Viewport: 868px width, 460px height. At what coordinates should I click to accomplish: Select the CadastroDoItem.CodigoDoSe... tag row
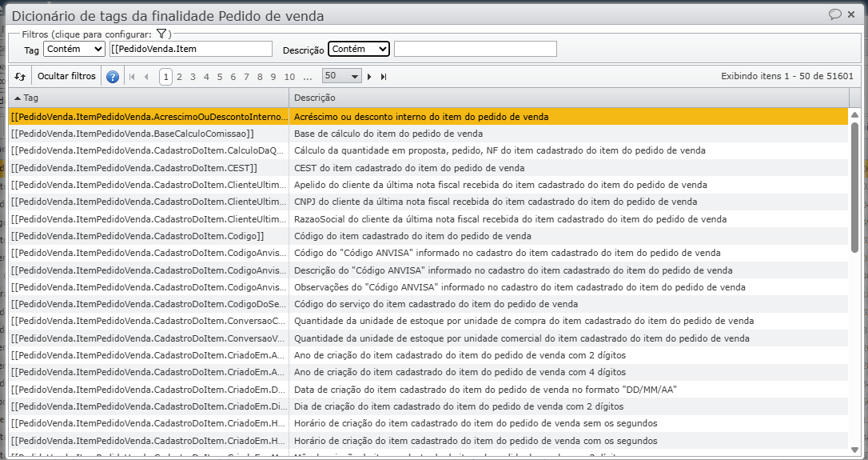[428, 304]
